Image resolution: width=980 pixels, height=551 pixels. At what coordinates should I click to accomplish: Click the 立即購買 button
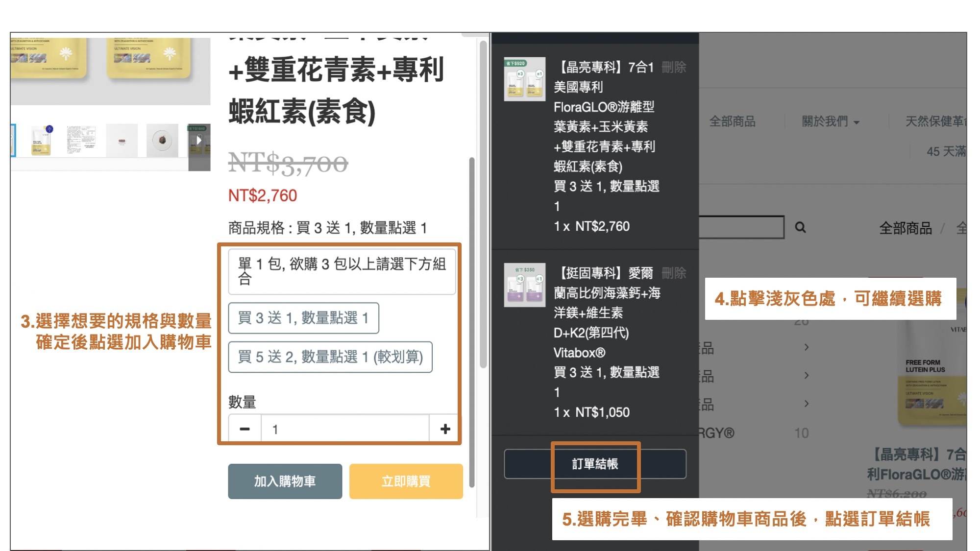tap(406, 481)
